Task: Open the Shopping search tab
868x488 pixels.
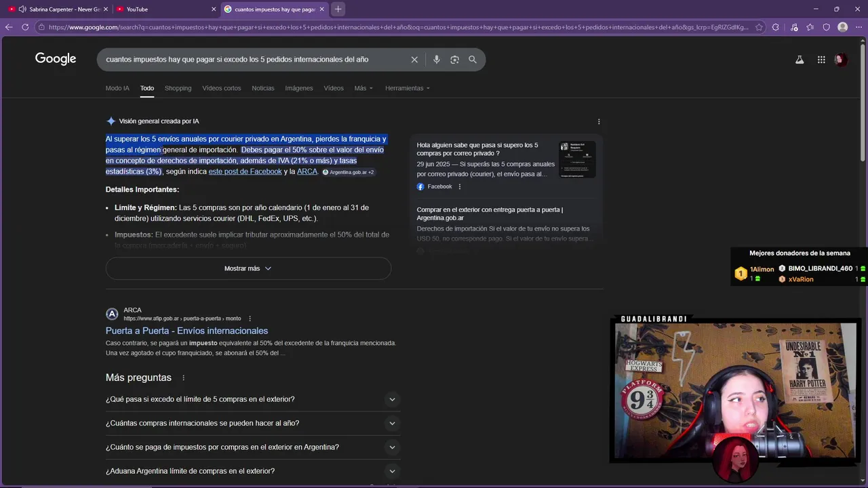Action: click(178, 88)
